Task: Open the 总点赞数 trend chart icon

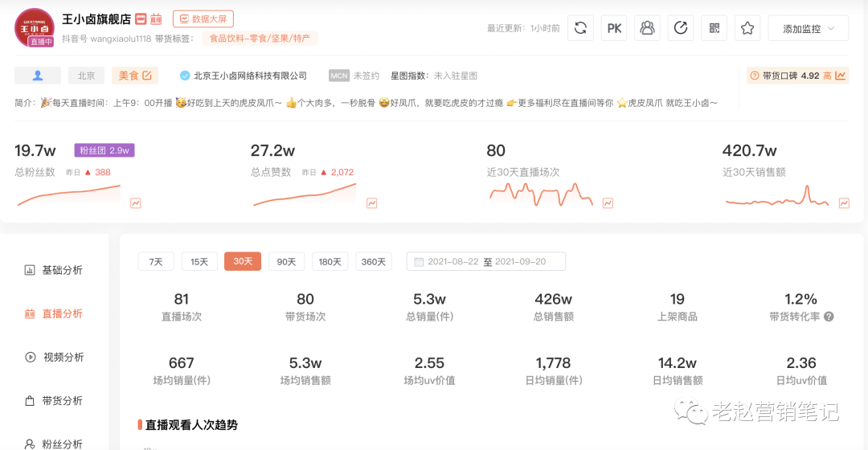Action: click(372, 203)
